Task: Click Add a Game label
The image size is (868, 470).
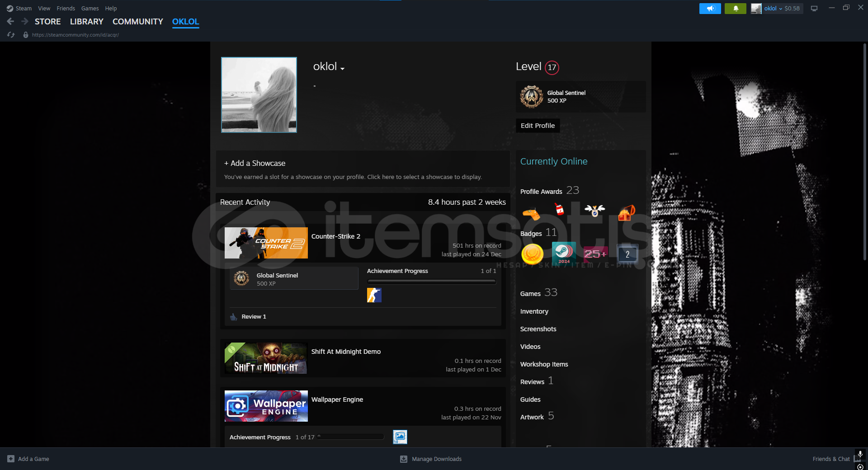Action: point(33,459)
